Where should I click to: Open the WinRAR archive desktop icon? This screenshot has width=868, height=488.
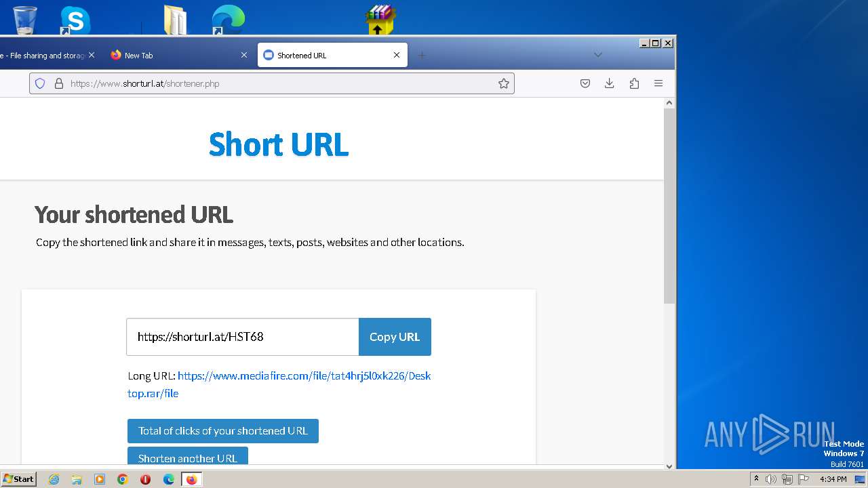tap(380, 20)
